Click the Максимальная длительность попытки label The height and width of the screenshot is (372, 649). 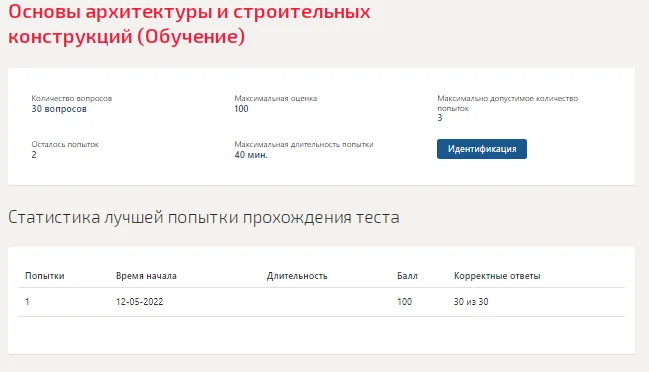[304, 144]
